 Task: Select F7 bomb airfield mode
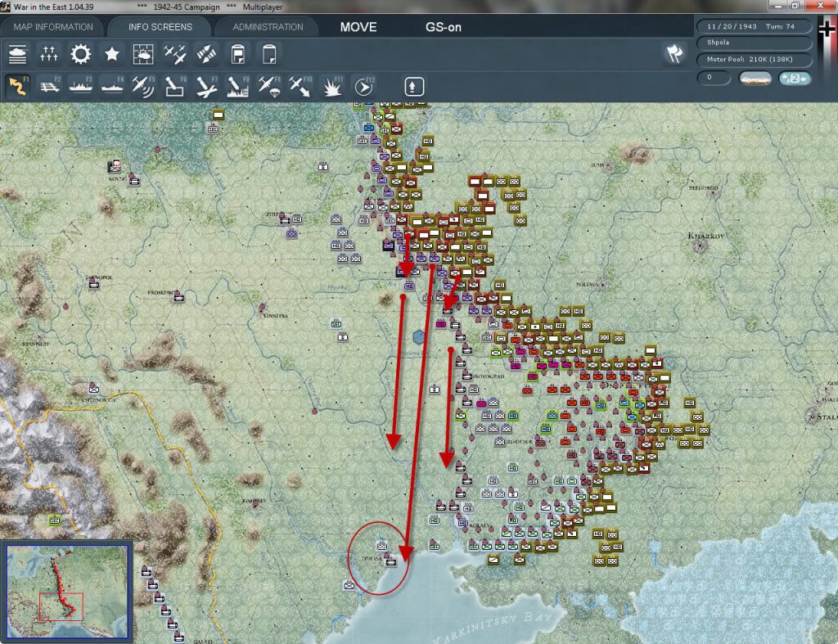pyautogui.click(x=206, y=86)
